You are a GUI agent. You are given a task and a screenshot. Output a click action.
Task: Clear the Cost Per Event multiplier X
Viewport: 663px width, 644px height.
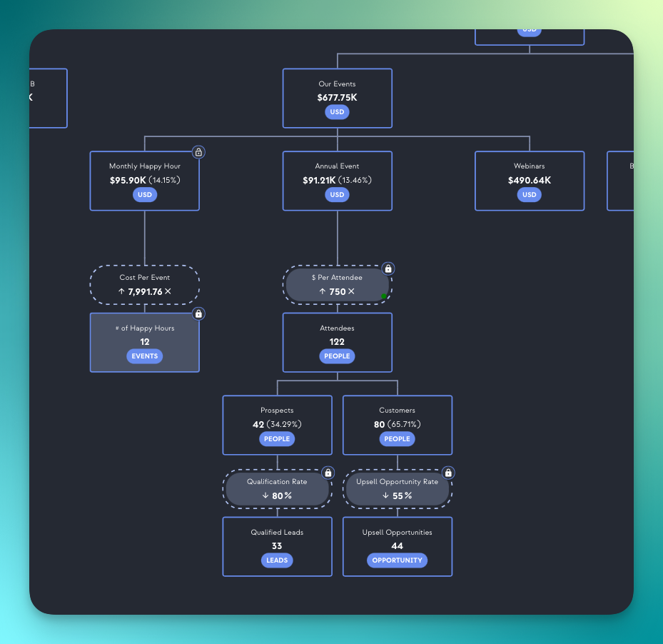click(x=168, y=291)
